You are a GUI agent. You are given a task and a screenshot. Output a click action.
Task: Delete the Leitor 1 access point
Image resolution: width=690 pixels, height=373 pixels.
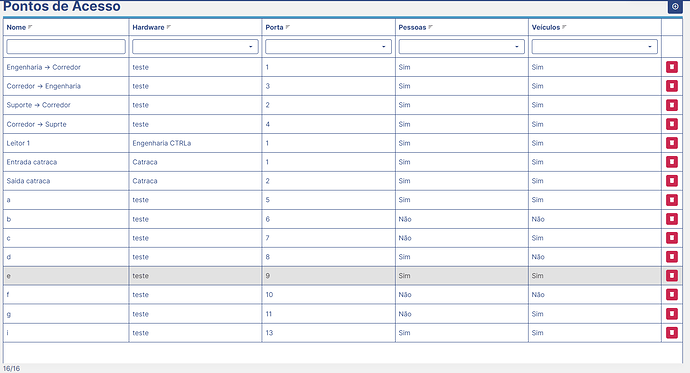pos(672,143)
